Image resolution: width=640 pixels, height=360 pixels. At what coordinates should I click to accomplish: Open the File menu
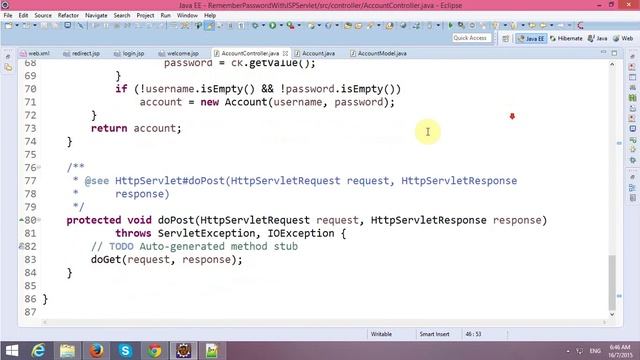tap(8, 15)
